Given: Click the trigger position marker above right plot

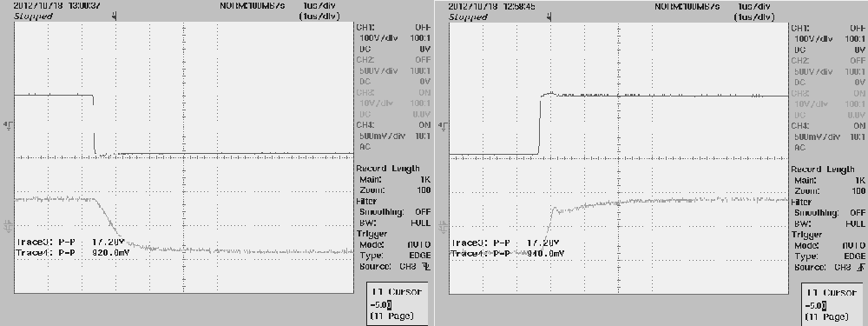Looking at the screenshot, I should click(549, 17).
